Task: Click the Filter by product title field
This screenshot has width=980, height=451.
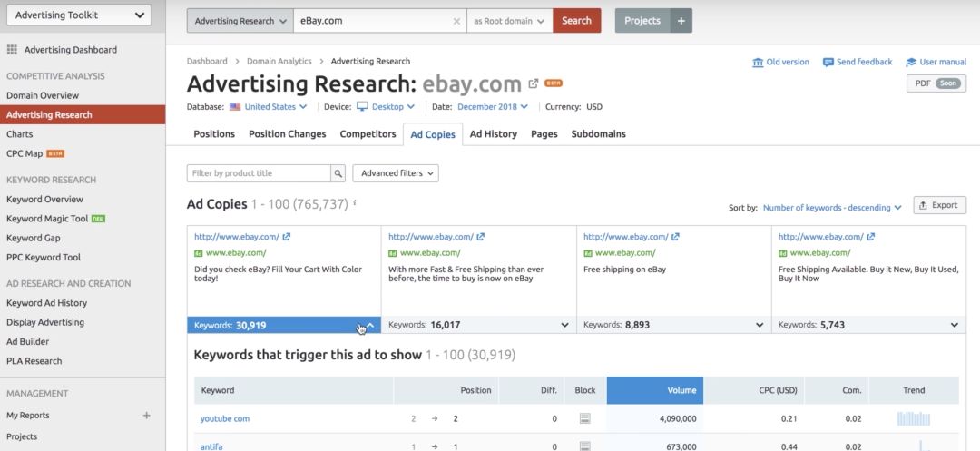Action: [x=259, y=173]
